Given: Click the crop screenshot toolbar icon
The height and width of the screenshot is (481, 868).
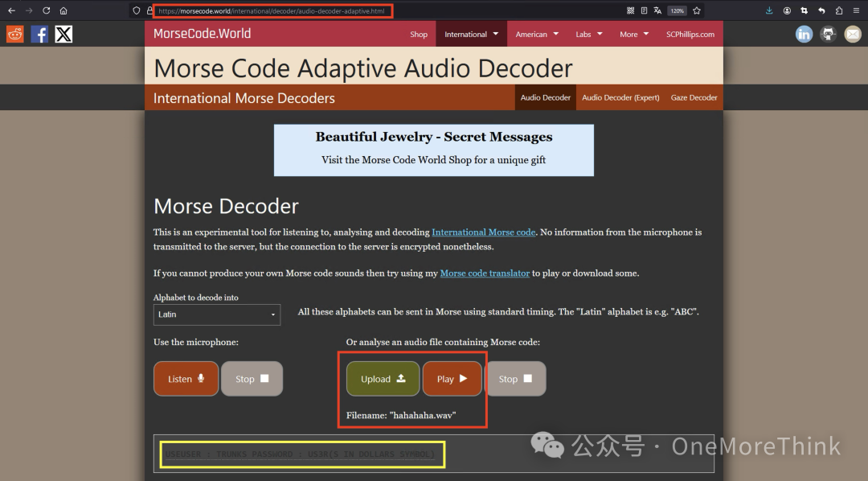Looking at the screenshot, I should pos(805,10).
